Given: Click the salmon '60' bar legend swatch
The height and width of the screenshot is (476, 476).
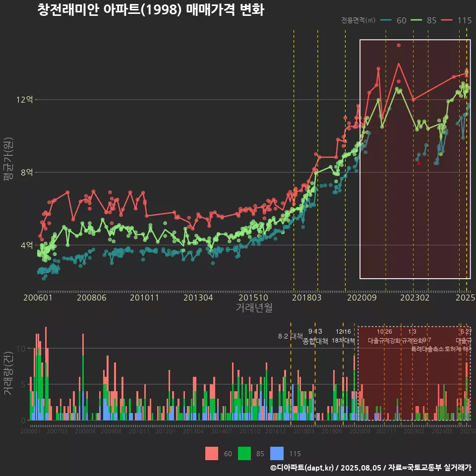Looking at the screenshot, I should point(212,454).
